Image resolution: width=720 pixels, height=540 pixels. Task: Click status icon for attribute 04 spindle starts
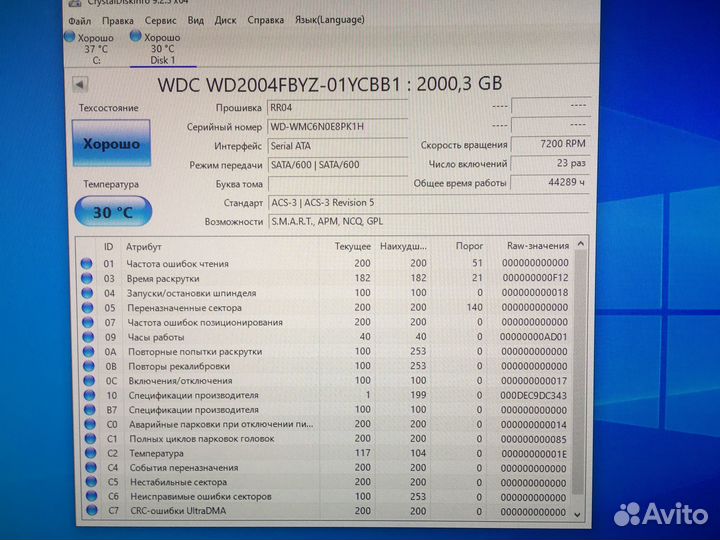[x=87, y=293]
